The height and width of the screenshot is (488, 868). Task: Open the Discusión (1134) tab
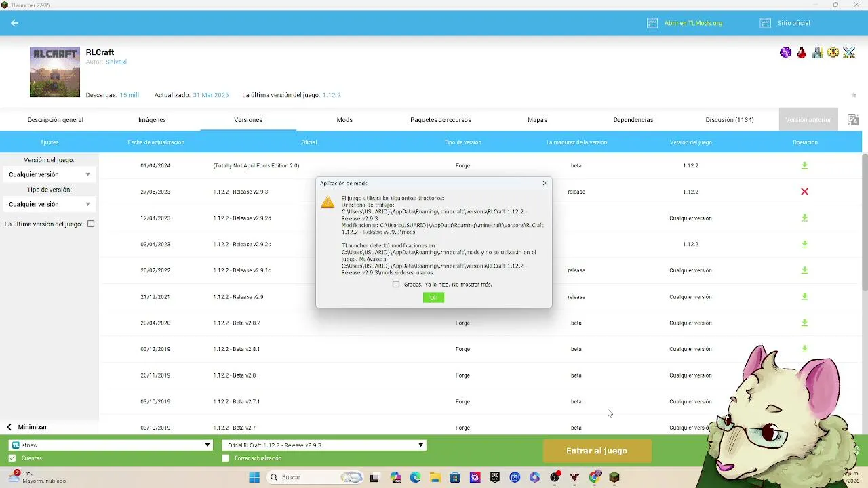tap(730, 119)
